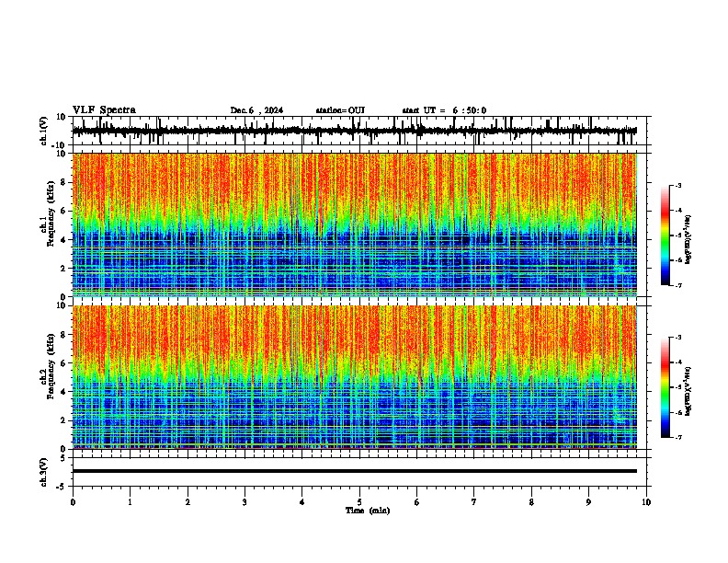Click the ch.1 spectrogram color scale bar
The width and height of the screenshot is (728, 563).
(665, 236)
